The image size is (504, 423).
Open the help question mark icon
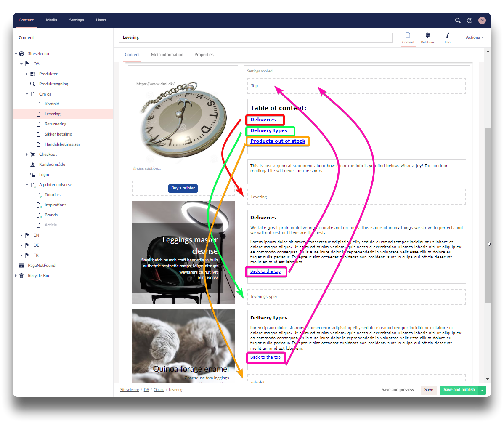pos(470,20)
